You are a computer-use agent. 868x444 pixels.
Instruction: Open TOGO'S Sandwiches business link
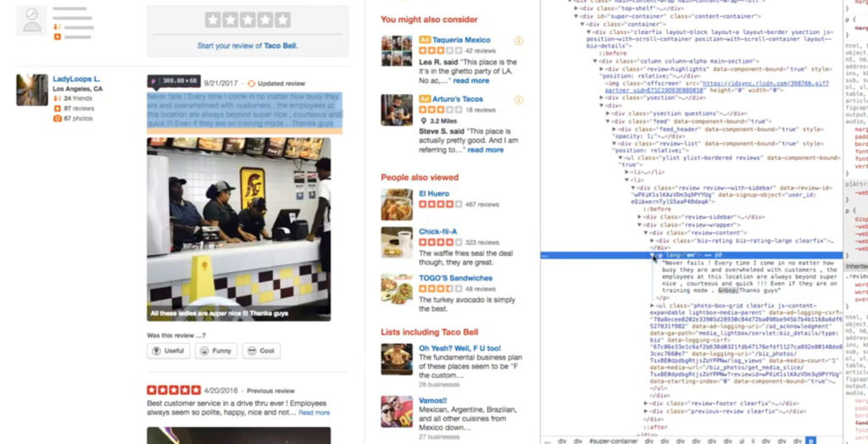pyautogui.click(x=455, y=279)
